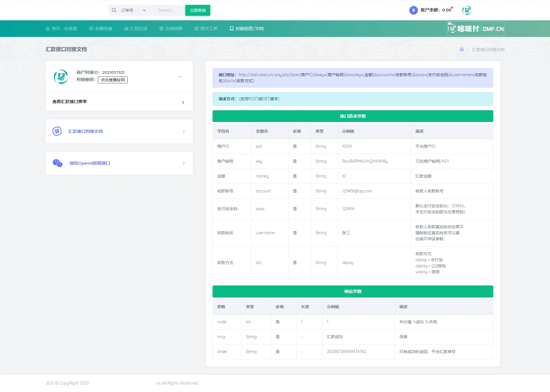Open the three-dot menu in merchant card
The image size is (550, 392).
pos(180,77)
